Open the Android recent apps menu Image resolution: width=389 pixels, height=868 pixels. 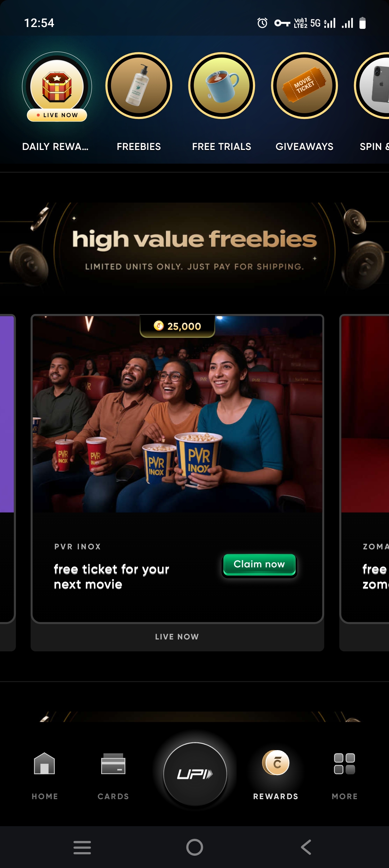point(82,847)
